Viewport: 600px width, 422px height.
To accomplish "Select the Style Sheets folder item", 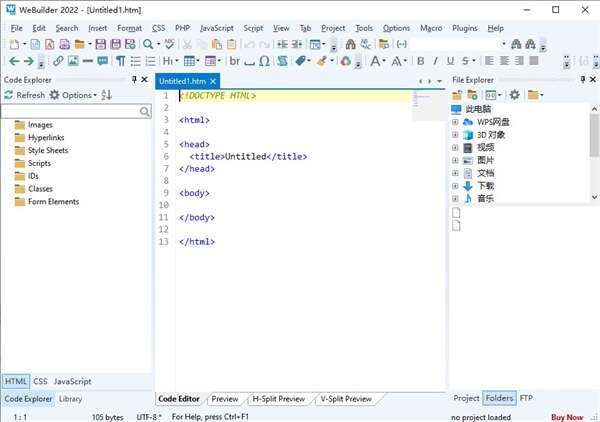I will [50, 150].
